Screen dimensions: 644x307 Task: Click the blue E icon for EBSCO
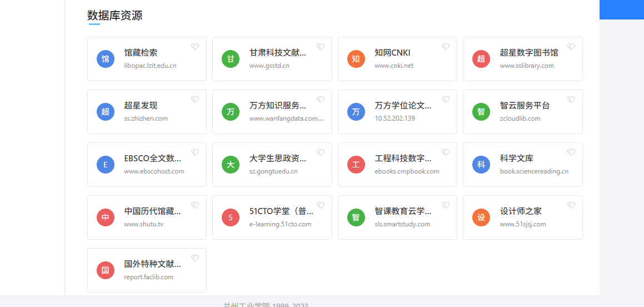coord(106,165)
